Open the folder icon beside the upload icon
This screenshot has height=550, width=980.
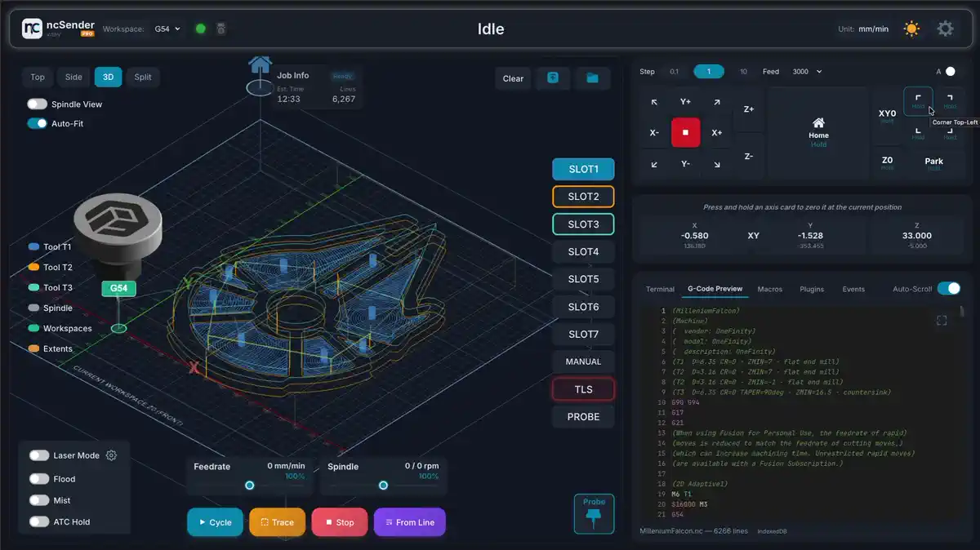[592, 78]
